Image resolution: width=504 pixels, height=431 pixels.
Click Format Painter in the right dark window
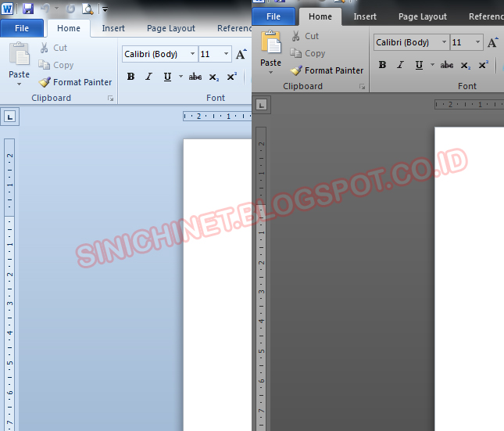coord(327,70)
